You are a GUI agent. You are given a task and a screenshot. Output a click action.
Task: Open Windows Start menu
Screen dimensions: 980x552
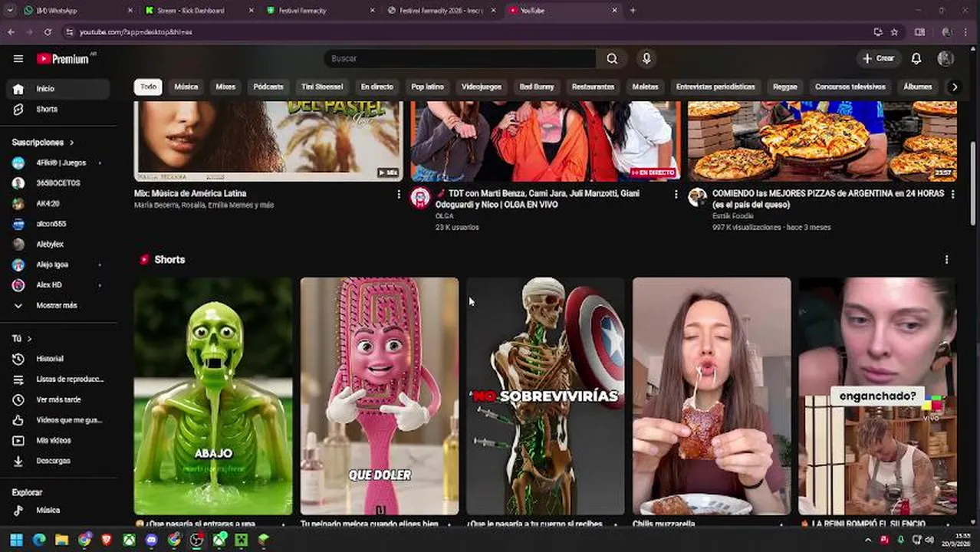[x=16, y=540]
